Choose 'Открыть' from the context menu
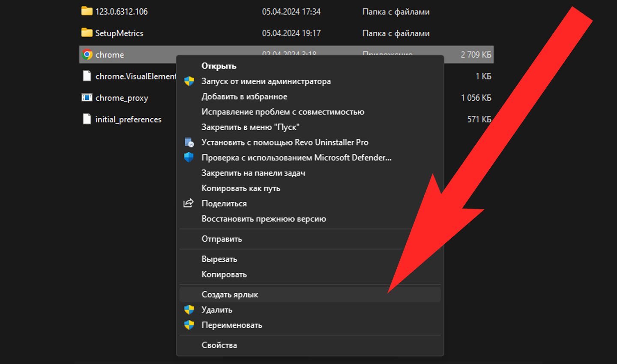This screenshot has width=617, height=364. coord(219,66)
